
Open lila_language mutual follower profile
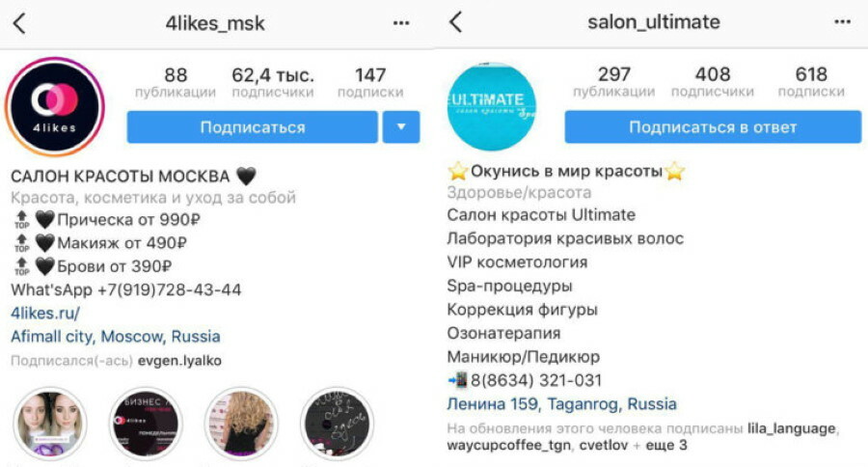click(x=792, y=428)
